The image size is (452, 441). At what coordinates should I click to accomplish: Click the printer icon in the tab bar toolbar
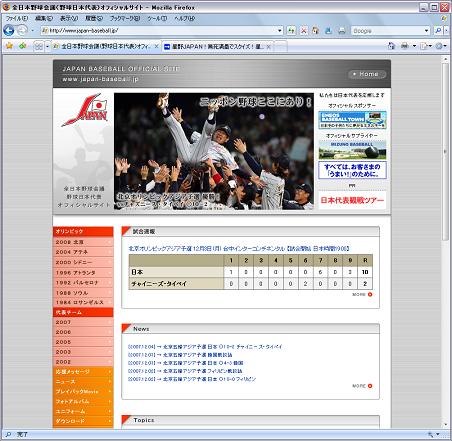[405, 46]
